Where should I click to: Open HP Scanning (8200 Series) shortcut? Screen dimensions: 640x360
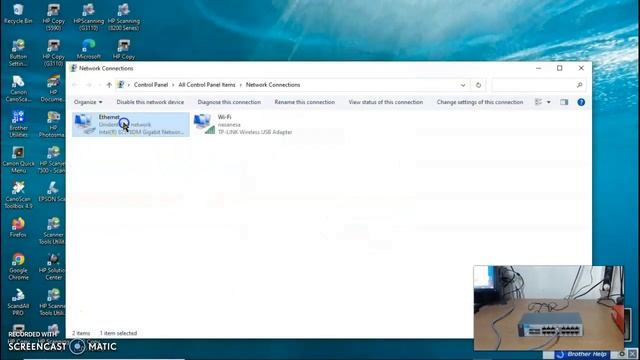point(124,17)
